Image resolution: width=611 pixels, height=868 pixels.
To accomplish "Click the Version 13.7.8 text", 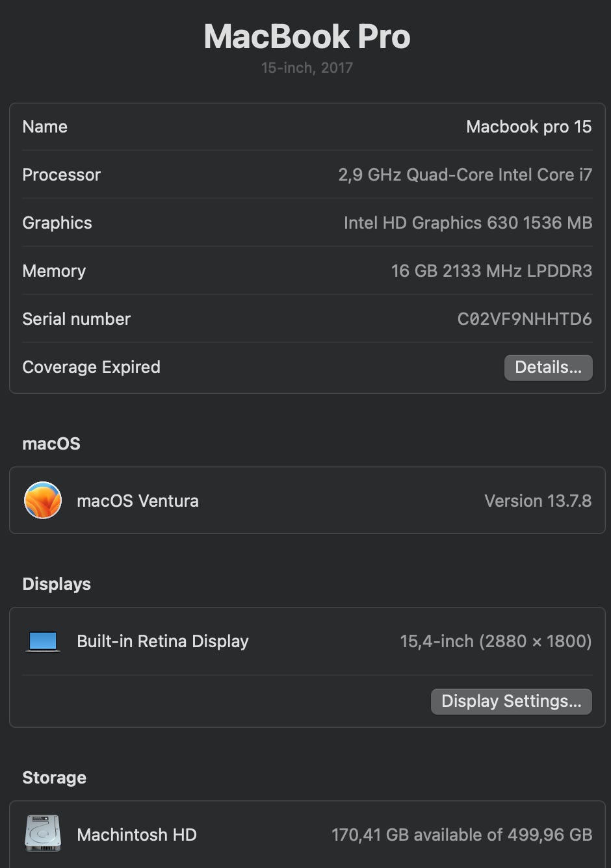I will point(538,501).
